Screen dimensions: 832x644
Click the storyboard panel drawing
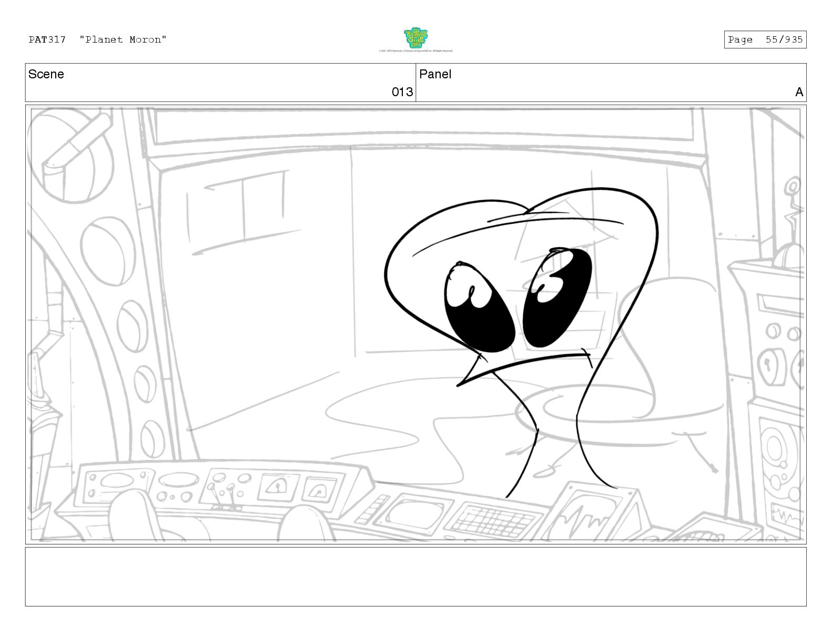[x=415, y=324]
